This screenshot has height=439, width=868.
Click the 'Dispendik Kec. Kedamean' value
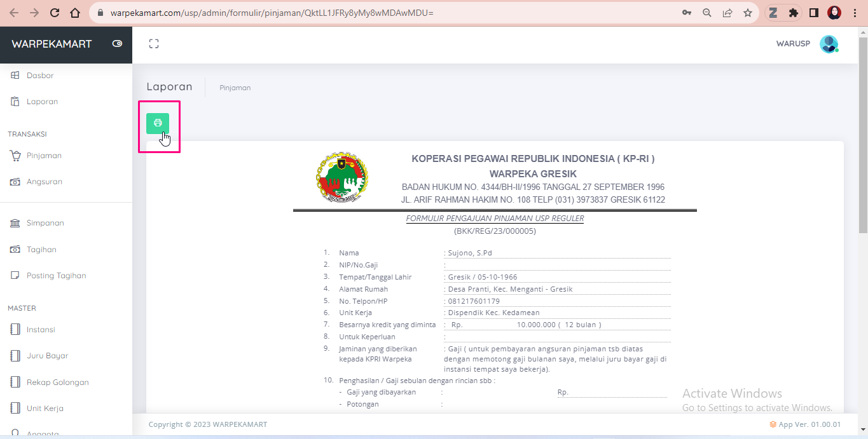click(493, 313)
